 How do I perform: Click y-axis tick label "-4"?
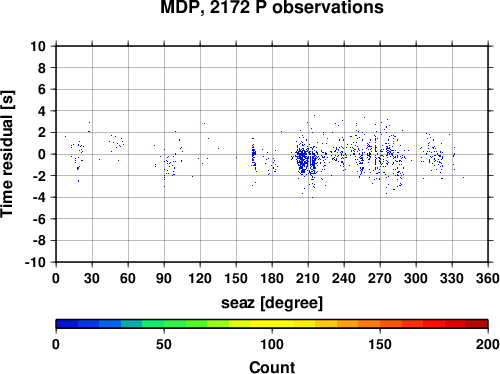[x=39, y=197]
